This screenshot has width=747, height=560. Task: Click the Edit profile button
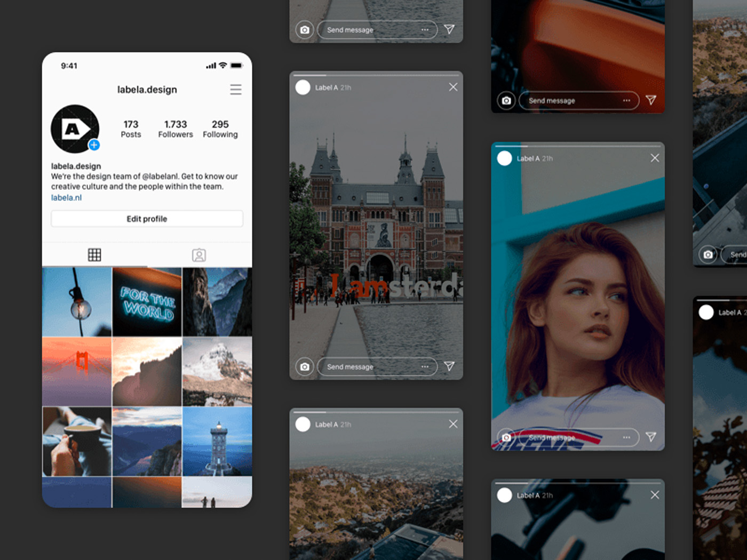point(147,219)
